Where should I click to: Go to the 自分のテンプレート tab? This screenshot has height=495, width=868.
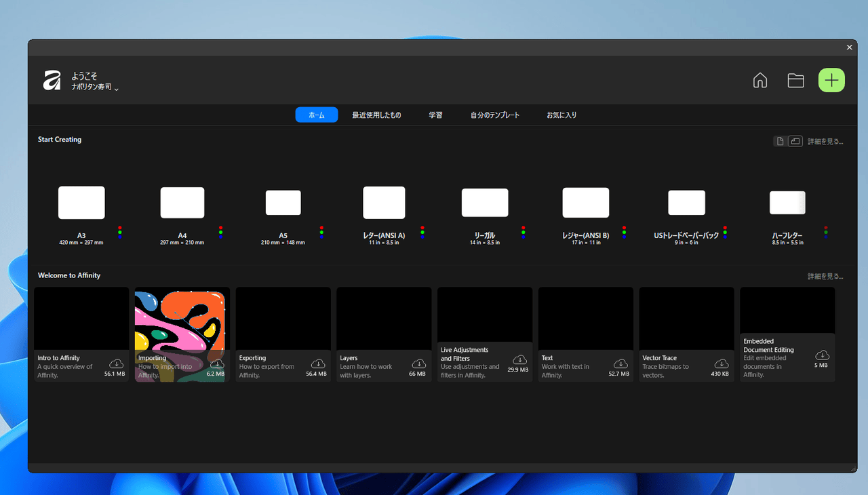point(495,115)
